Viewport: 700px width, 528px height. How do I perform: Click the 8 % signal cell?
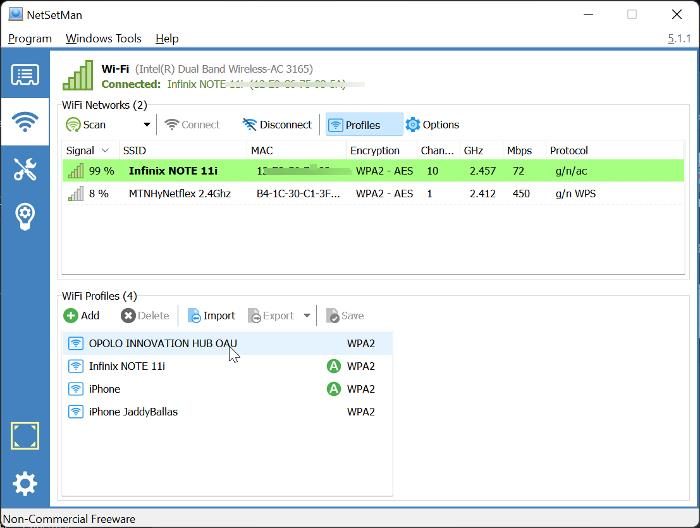point(88,193)
